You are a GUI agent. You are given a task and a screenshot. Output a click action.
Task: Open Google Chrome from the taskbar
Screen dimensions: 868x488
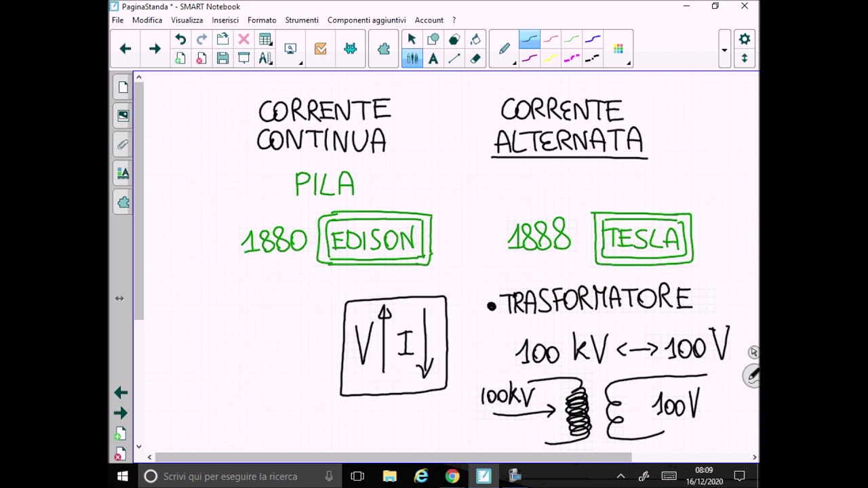[x=452, y=476]
